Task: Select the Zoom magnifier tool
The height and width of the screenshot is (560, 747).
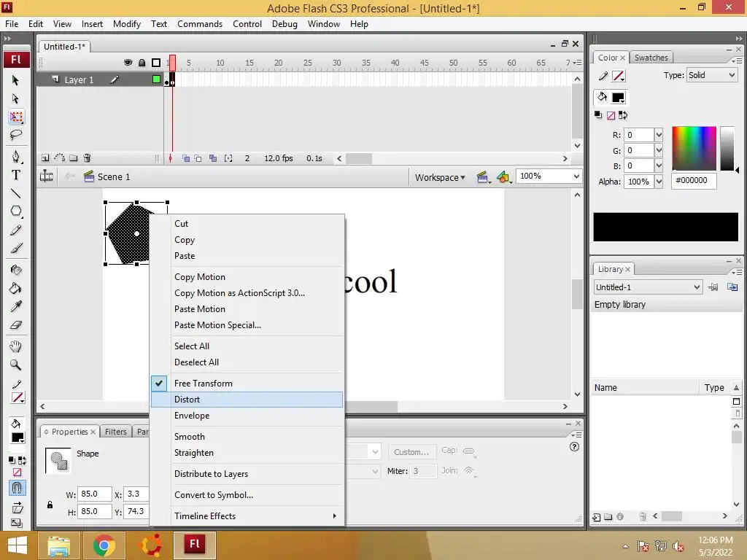Action: tap(16, 365)
